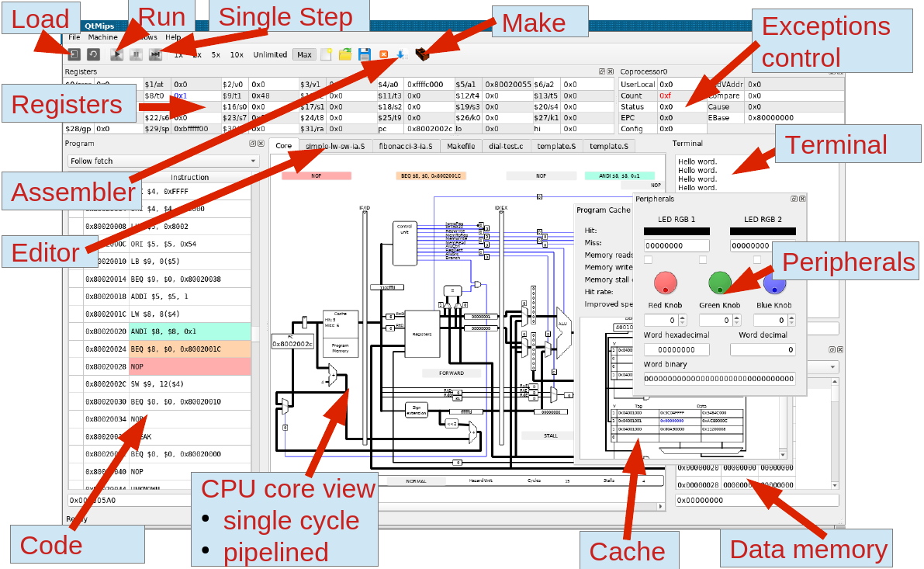Set execution speed to Max
Viewport: 924px width, 569px height.
coord(304,55)
